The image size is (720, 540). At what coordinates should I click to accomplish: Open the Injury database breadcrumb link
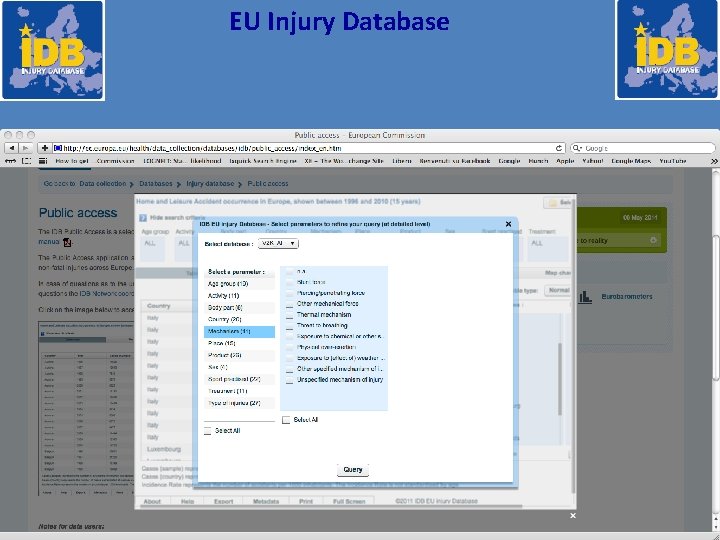click(x=210, y=184)
